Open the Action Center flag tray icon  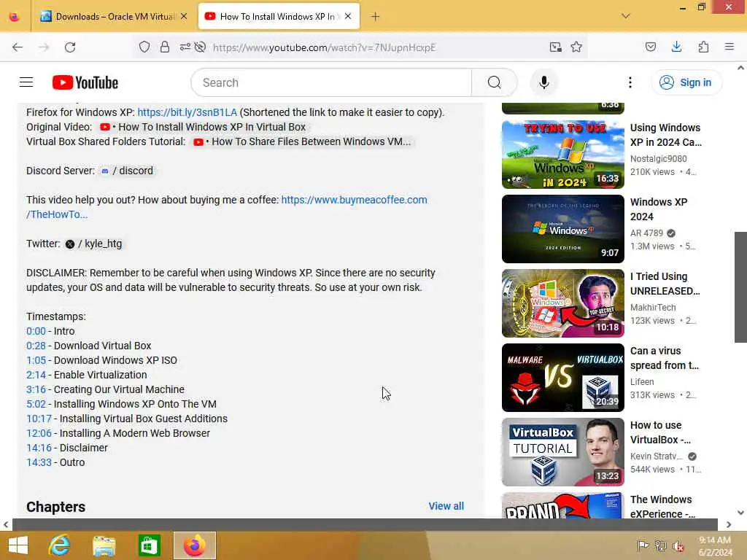(643, 545)
